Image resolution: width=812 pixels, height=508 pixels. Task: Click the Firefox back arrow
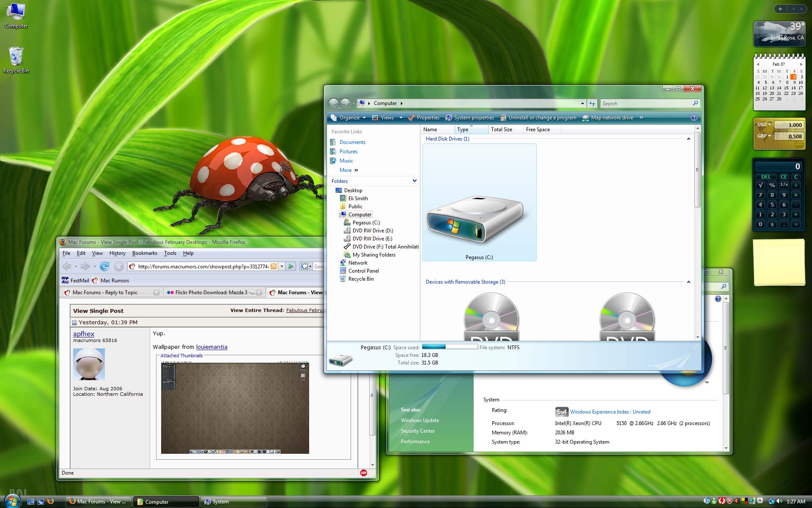pos(67,266)
